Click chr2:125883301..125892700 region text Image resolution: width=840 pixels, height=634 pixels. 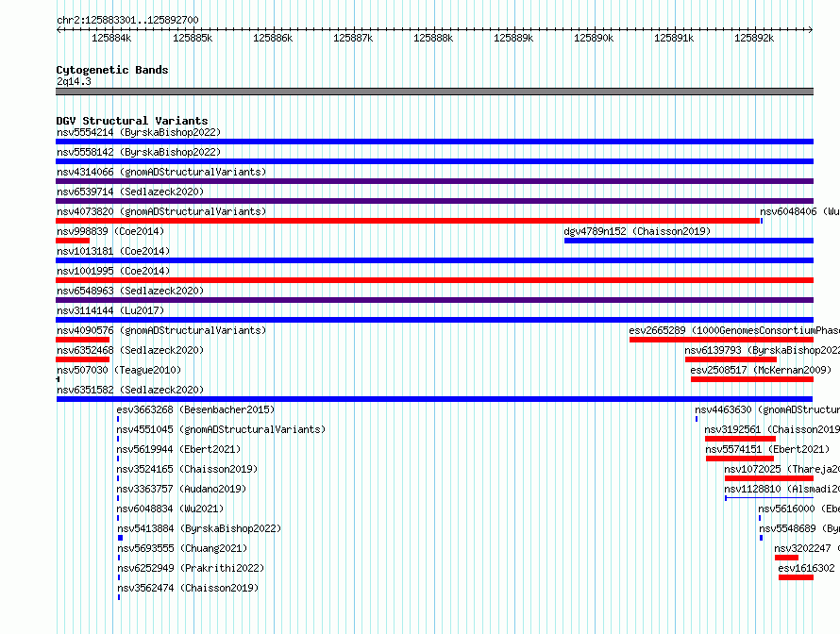click(x=127, y=20)
